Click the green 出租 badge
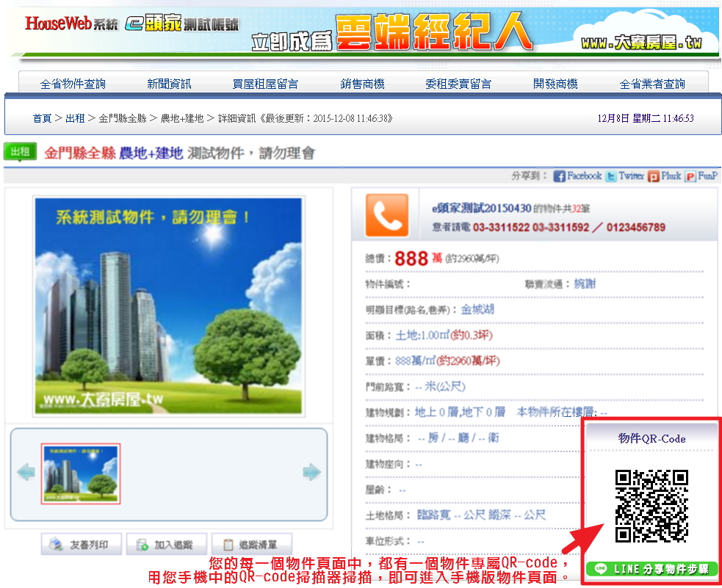The height and width of the screenshot is (588, 722). pyautogui.click(x=20, y=151)
